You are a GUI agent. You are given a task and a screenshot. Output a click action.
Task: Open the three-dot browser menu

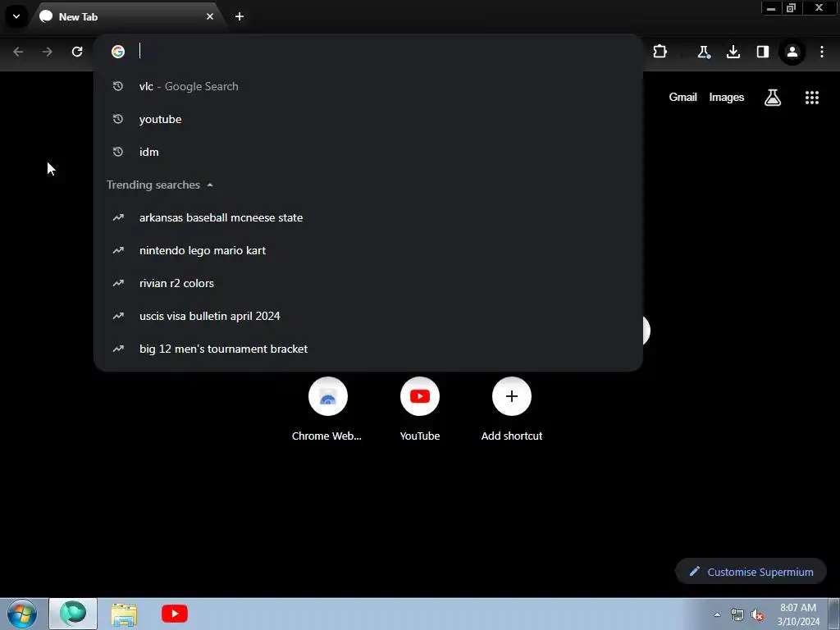click(822, 52)
